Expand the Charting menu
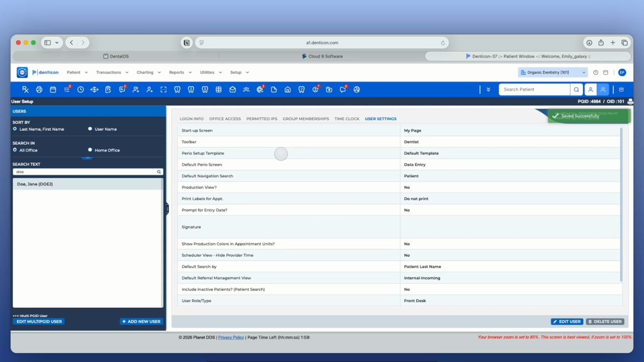644x362 pixels. (149, 73)
